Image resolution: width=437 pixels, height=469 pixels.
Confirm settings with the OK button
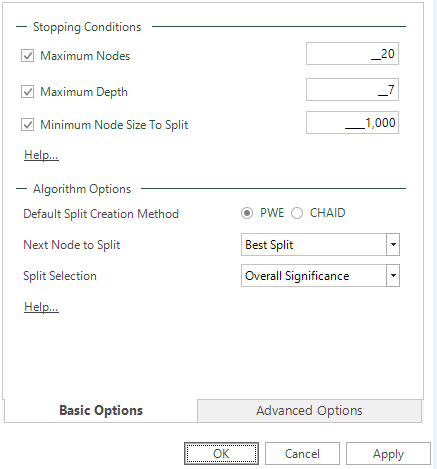(x=221, y=454)
